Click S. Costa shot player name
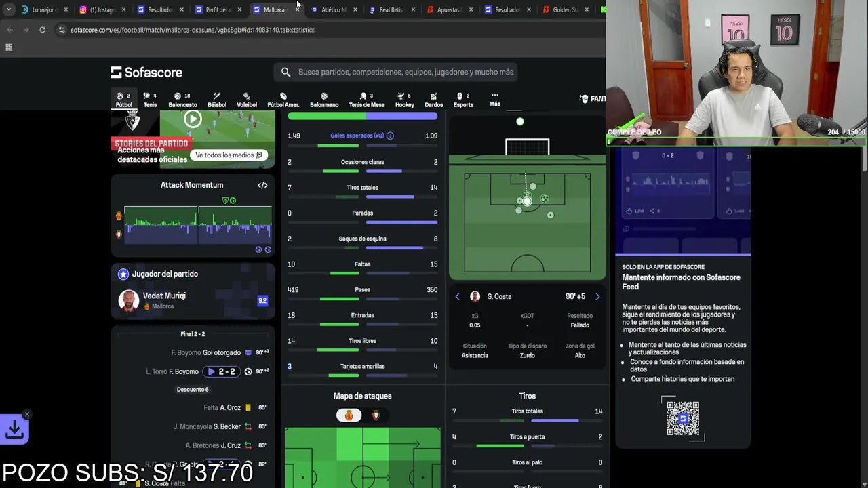The width and height of the screenshot is (868, 488). (x=499, y=296)
